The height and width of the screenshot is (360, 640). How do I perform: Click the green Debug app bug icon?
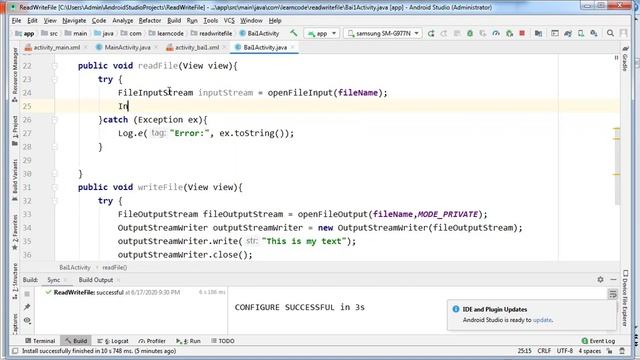[x=470, y=33]
